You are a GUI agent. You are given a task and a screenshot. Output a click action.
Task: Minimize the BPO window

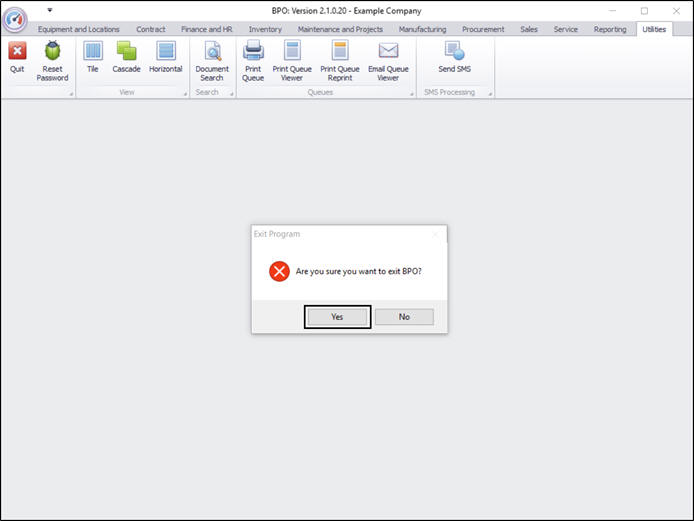click(613, 11)
